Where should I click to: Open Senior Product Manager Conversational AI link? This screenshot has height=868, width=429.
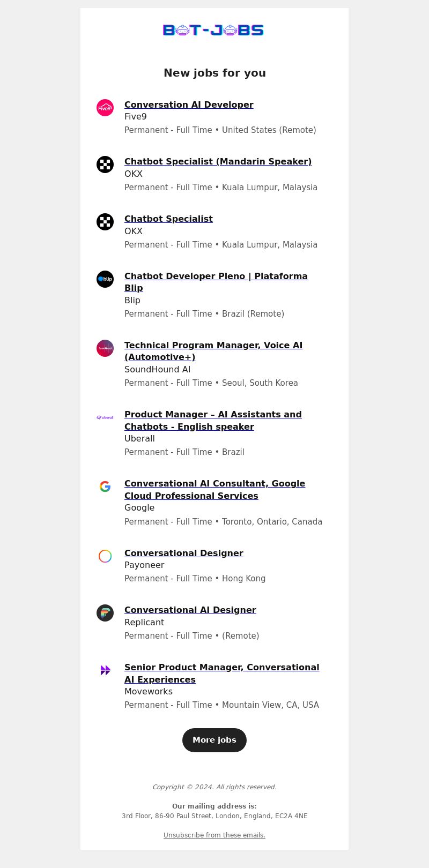(x=221, y=674)
